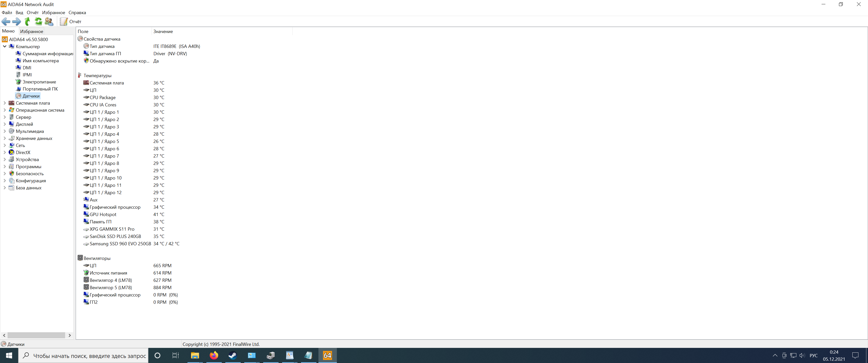This screenshot has height=363, width=868.
Task: Expand the DirectX tree node
Action: 5,153
